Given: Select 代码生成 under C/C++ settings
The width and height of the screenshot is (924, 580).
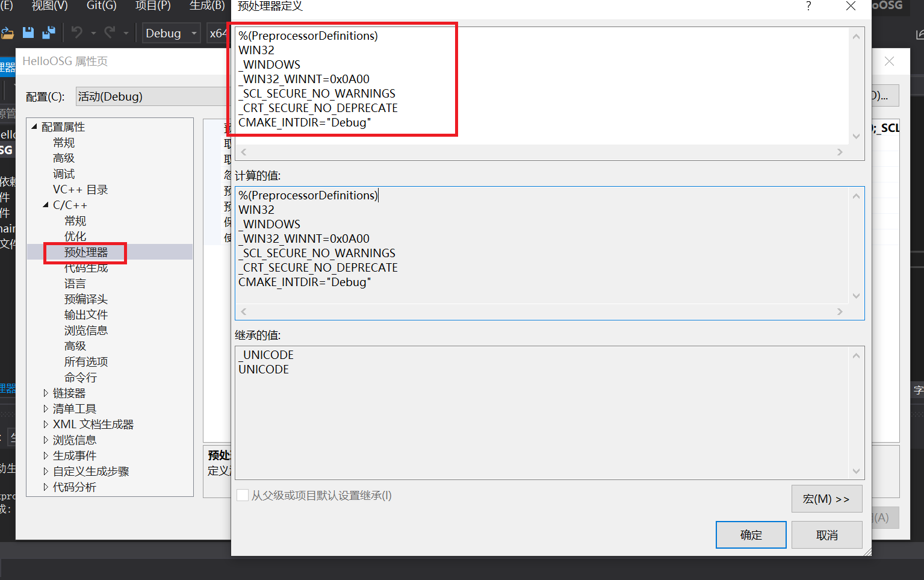Looking at the screenshot, I should coord(85,267).
